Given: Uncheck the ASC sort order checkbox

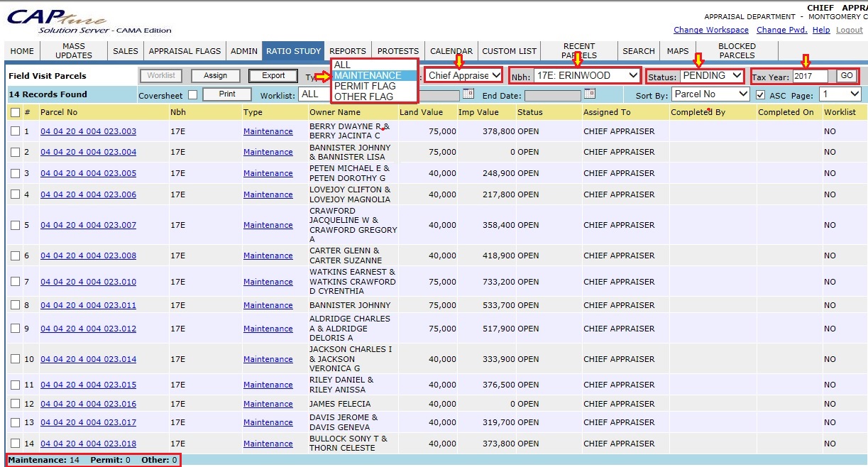Looking at the screenshot, I should 760,95.
